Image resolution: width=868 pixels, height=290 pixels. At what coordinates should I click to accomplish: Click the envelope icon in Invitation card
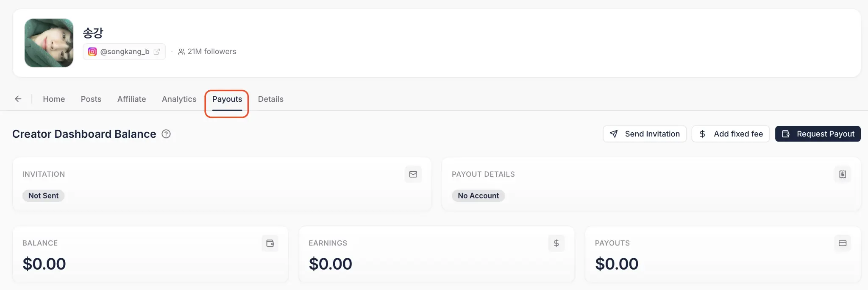click(x=413, y=174)
